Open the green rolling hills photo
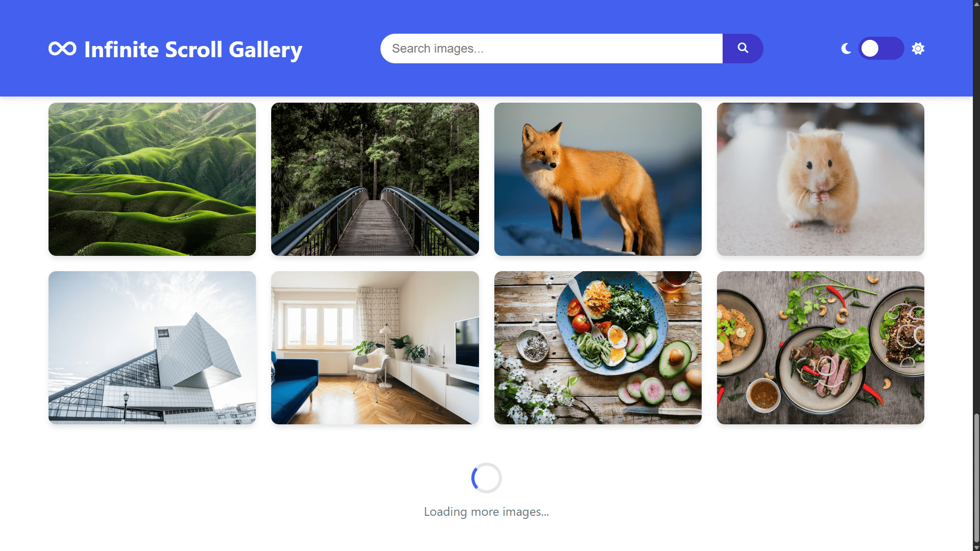980x551 pixels. pos(152,179)
